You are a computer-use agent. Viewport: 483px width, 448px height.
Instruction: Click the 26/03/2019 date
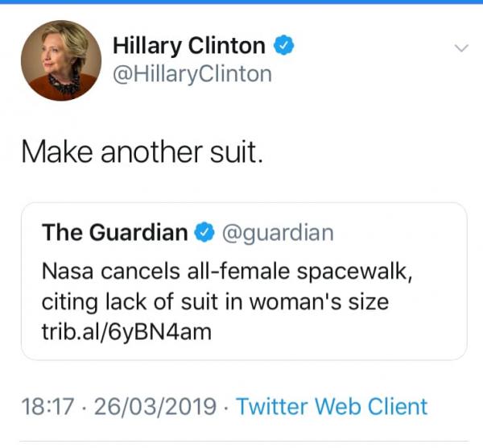[x=154, y=406]
